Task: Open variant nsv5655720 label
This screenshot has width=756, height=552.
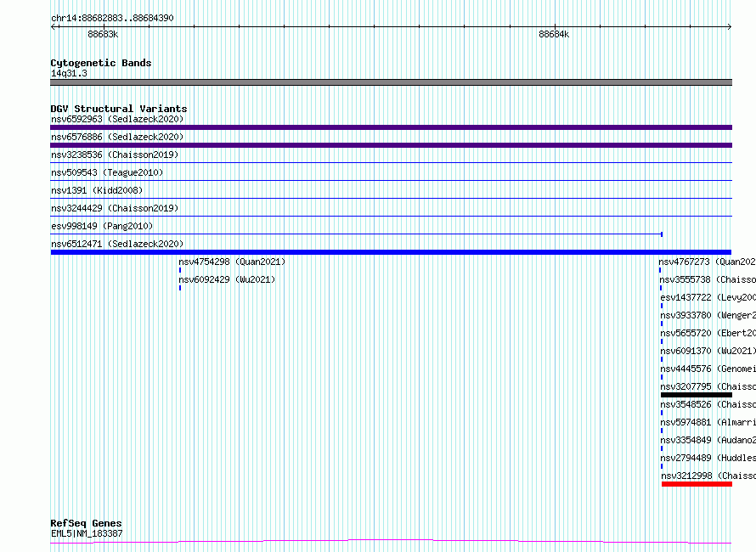Action: pyautogui.click(x=708, y=333)
